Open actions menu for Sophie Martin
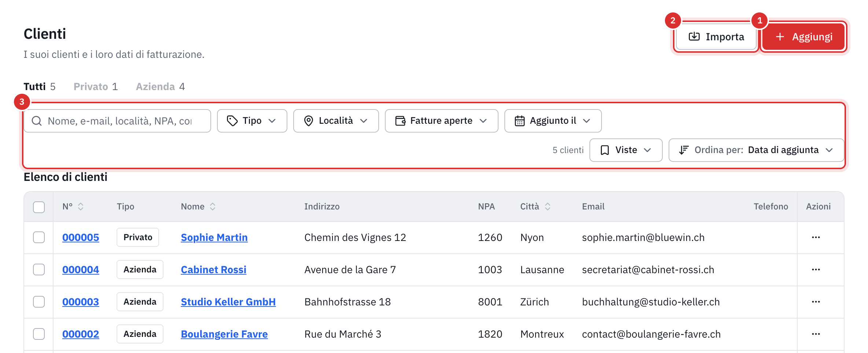This screenshot has width=868, height=353. pyautogui.click(x=816, y=237)
